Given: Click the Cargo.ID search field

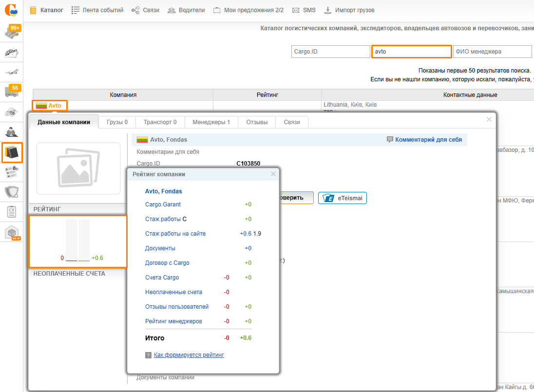Looking at the screenshot, I should coord(330,52).
